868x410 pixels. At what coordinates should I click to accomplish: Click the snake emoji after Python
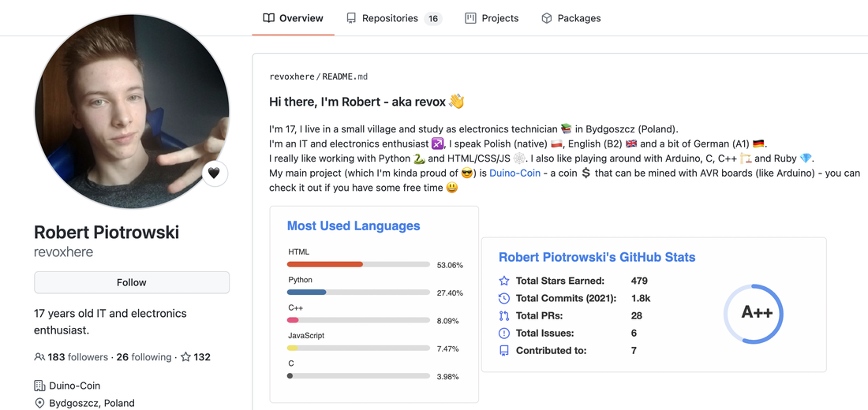tap(419, 158)
